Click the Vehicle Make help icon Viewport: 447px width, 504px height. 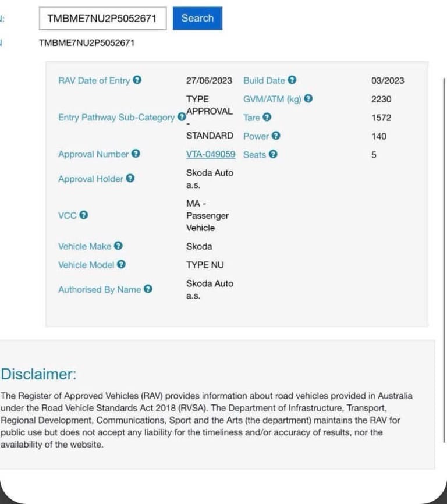tap(118, 246)
